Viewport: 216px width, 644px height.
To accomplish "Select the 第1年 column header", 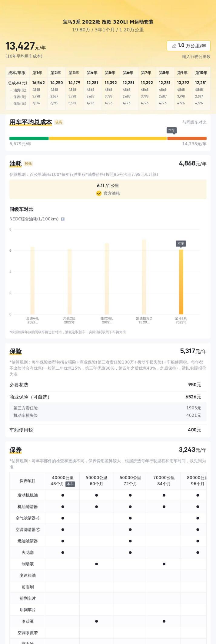I will tap(37, 73).
